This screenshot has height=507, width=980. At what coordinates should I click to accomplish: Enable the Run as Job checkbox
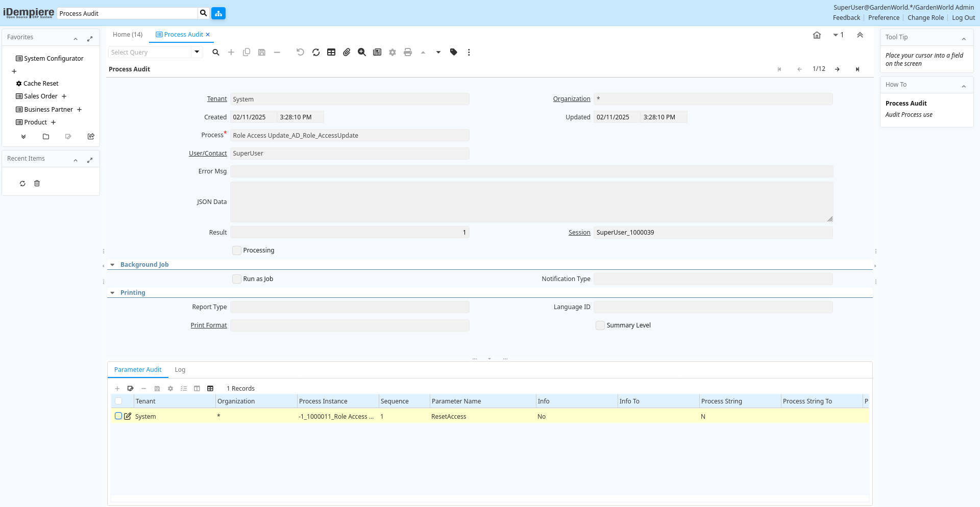[x=237, y=279]
